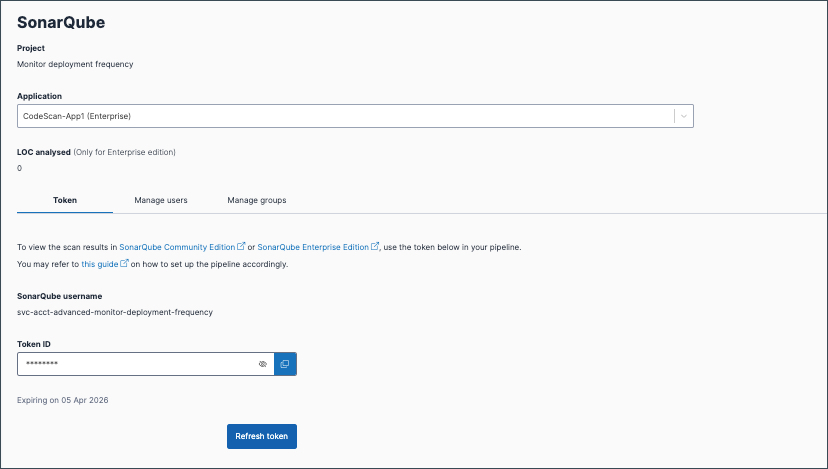Toggle token visibility eye icon
The width and height of the screenshot is (828, 469).
262,364
